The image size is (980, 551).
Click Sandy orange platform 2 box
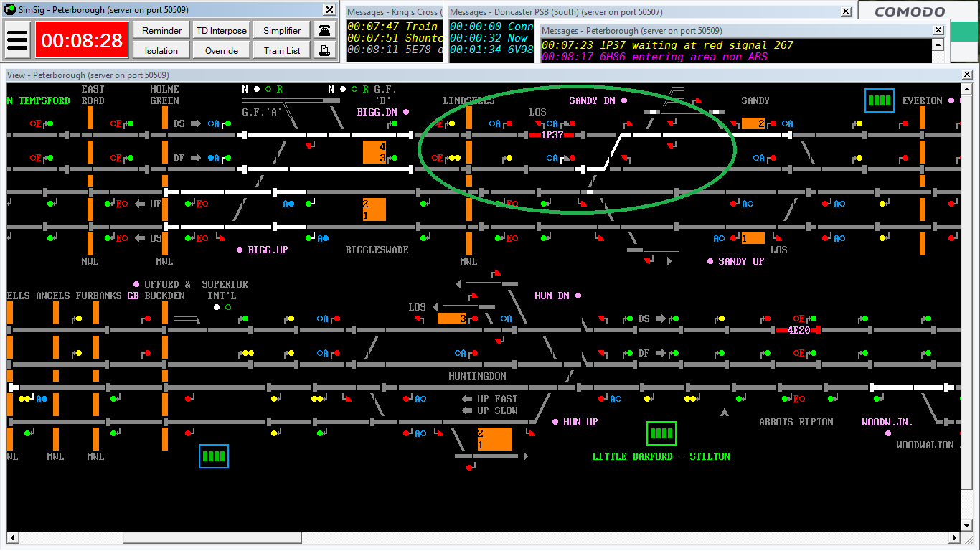(753, 123)
